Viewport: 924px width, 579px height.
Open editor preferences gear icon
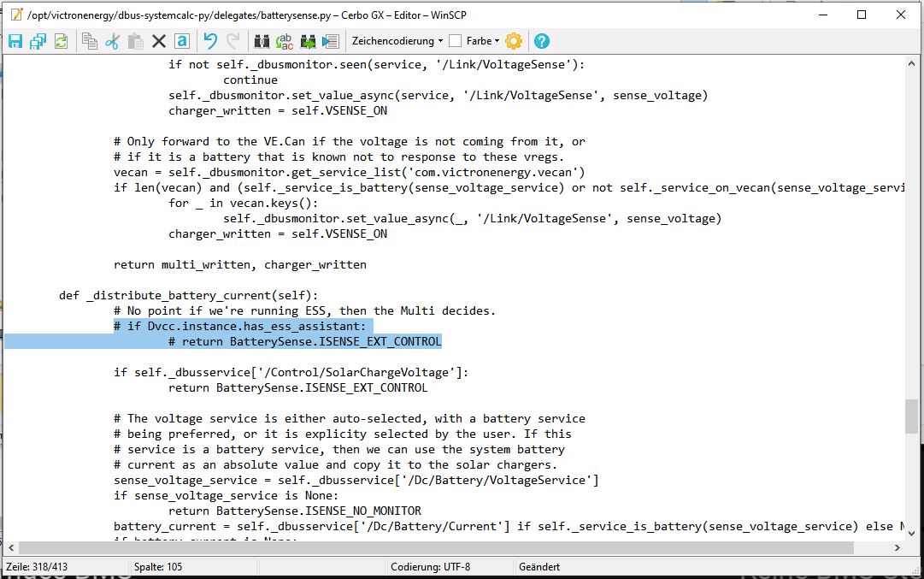tap(513, 41)
